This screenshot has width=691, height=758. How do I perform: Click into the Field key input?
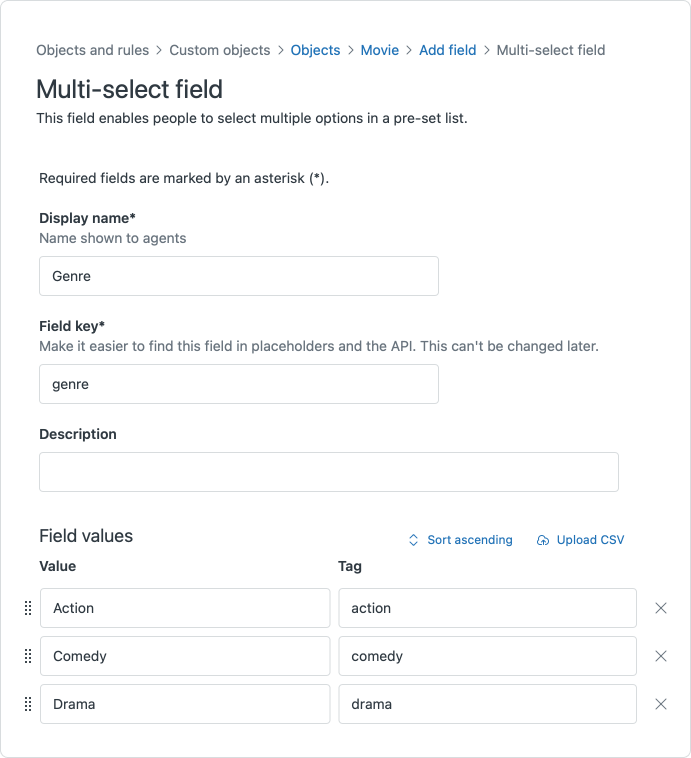(239, 384)
